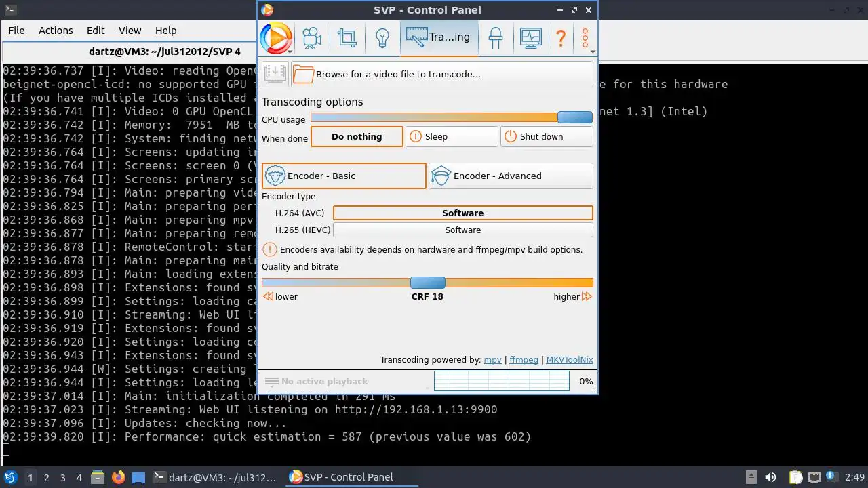Click the SVP icon in the title bar
The width and height of the screenshot is (868, 488).
(267, 10)
